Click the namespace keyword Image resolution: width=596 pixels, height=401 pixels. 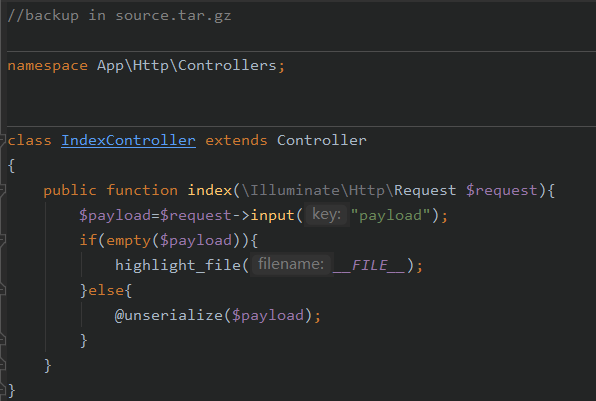click(48, 66)
